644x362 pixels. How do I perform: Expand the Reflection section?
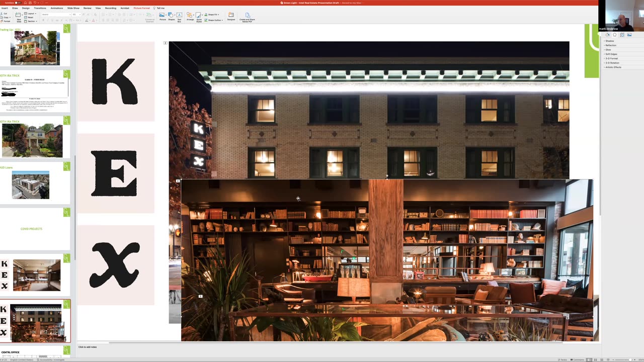click(610, 45)
